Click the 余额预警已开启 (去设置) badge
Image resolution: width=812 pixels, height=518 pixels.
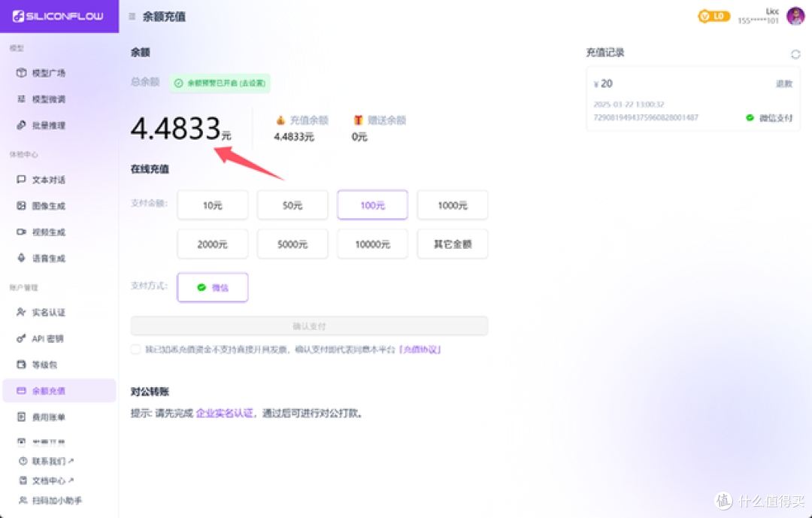[x=220, y=83]
